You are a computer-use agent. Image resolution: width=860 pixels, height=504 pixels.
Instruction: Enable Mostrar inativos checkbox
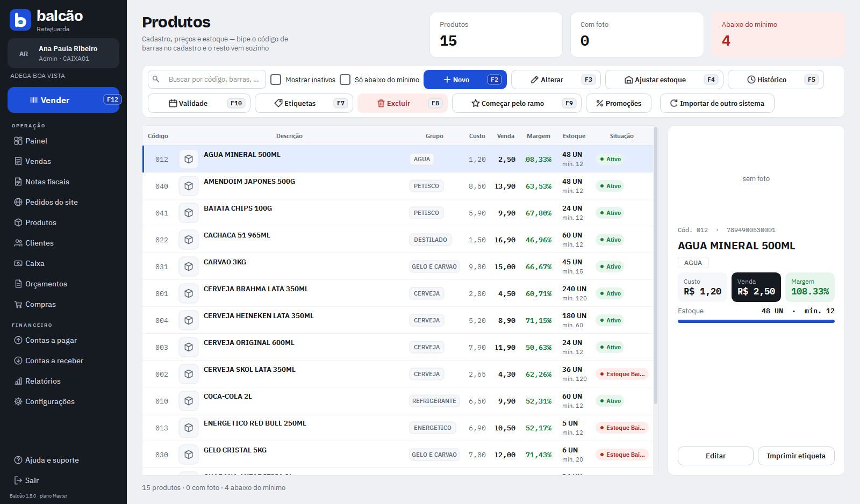(x=276, y=80)
